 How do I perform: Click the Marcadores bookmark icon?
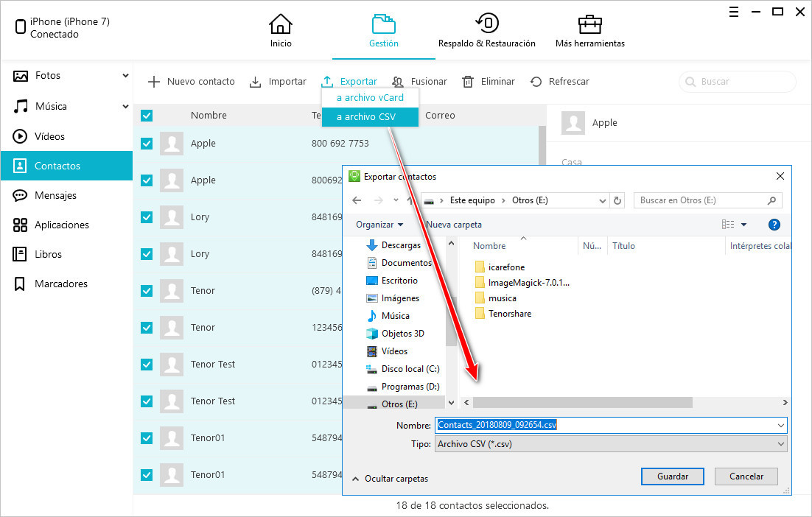[x=20, y=284]
